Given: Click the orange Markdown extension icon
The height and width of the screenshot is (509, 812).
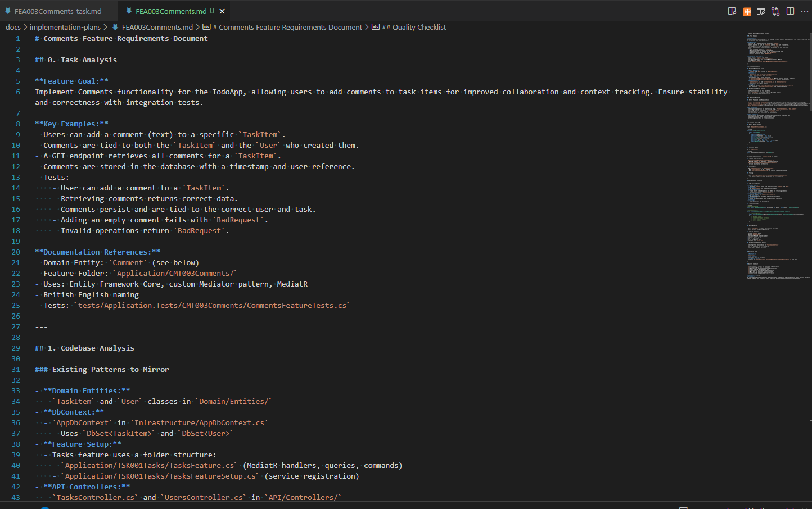Looking at the screenshot, I should tap(747, 11).
